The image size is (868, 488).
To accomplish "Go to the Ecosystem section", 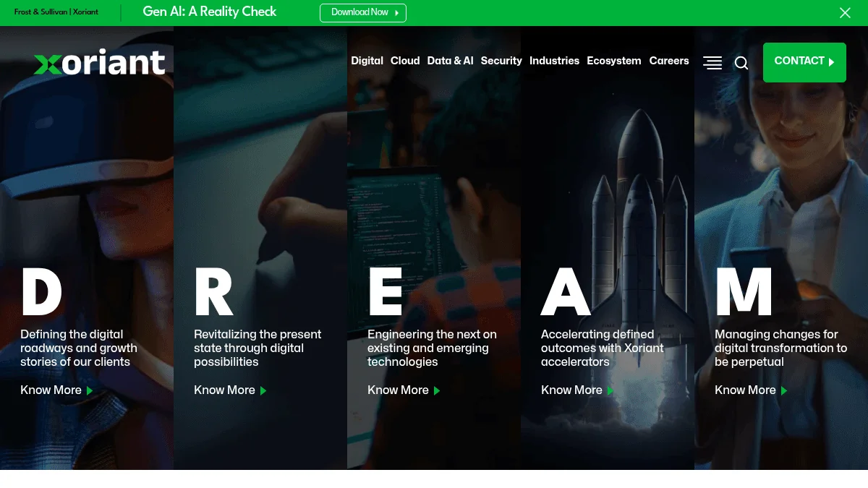I will [x=613, y=61].
